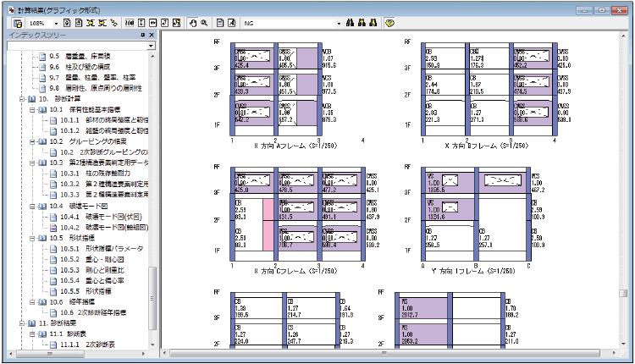Collapse the 10.1 保有性能基本指標 tree node

(32, 109)
